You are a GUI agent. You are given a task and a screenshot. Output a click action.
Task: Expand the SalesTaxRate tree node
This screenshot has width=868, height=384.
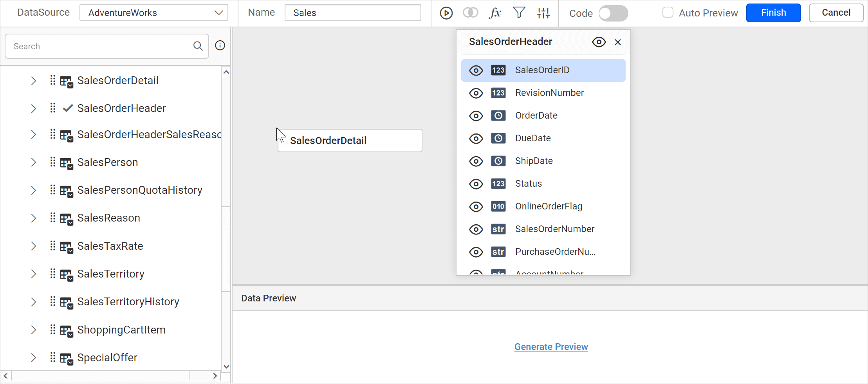[x=34, y=246]
